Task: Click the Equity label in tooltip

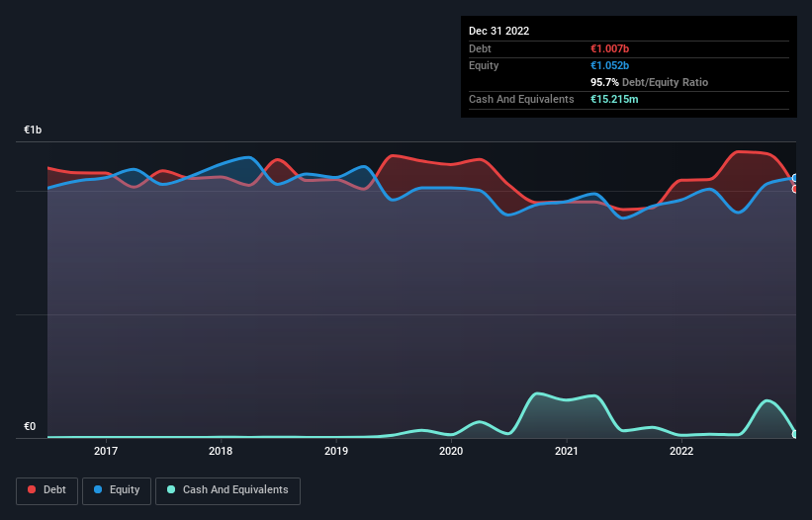Action: click(x=484, y=65)
